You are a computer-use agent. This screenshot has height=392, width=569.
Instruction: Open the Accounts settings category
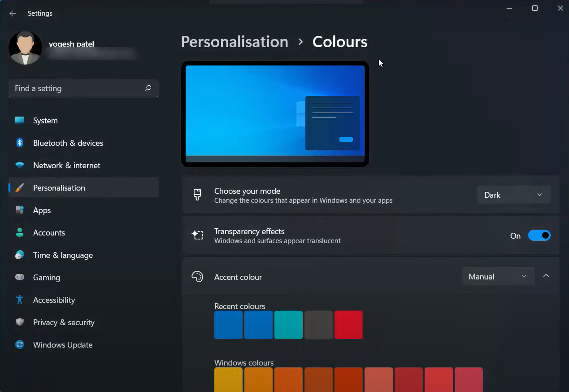point(49,233)
